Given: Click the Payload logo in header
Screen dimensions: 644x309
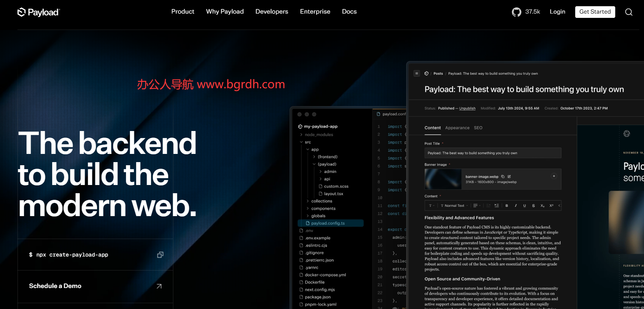Looking at the screenshot, I should (x=39, y=12).
